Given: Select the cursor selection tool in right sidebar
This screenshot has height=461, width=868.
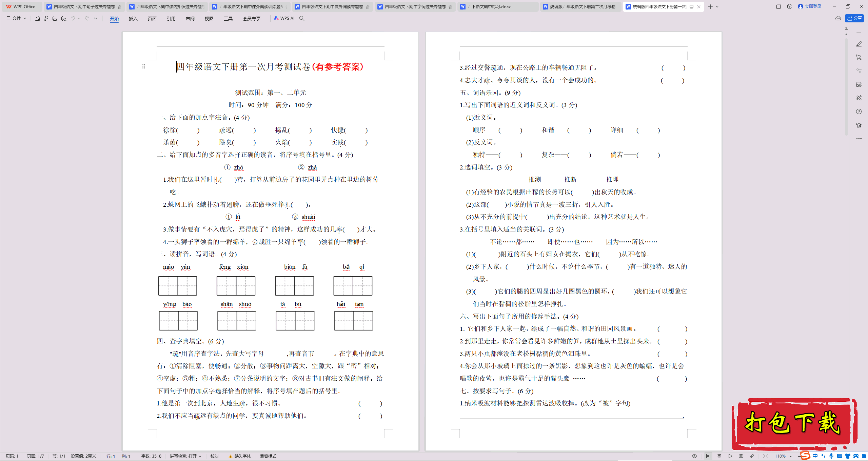Looking at the screenshot, I should tap(859, 57).
